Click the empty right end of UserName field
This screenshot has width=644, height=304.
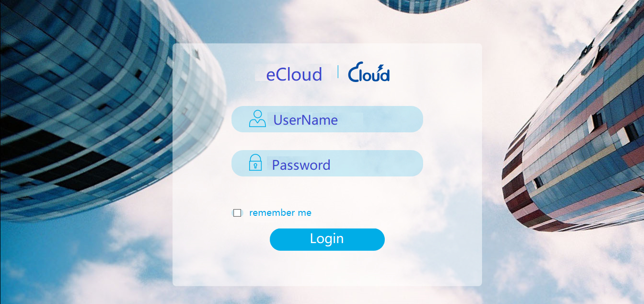[398, 119]
